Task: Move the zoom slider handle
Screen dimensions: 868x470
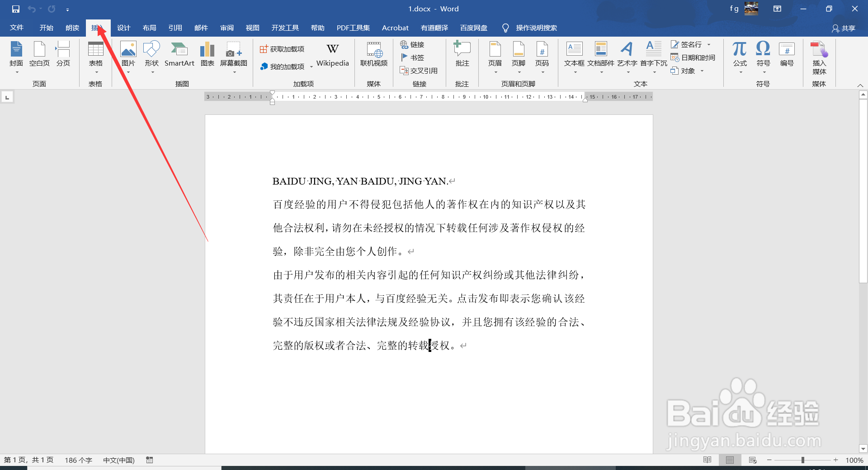Action: (803, 460)
